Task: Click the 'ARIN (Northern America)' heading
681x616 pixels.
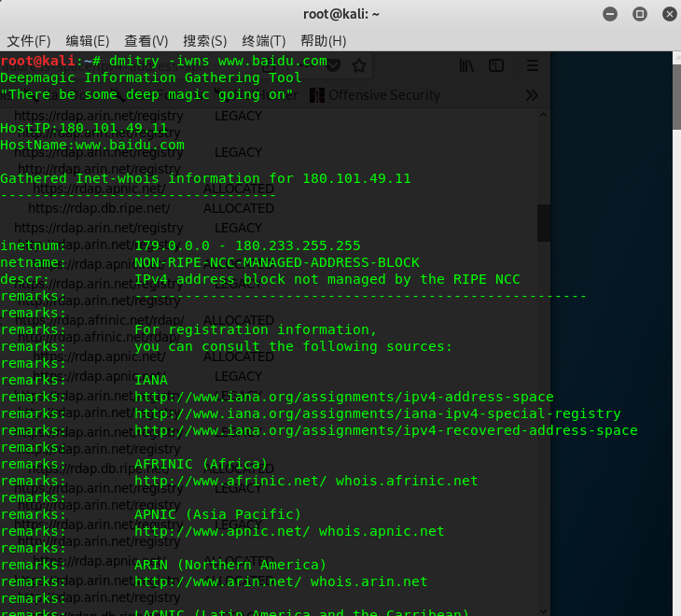Action: pos(230,566)
